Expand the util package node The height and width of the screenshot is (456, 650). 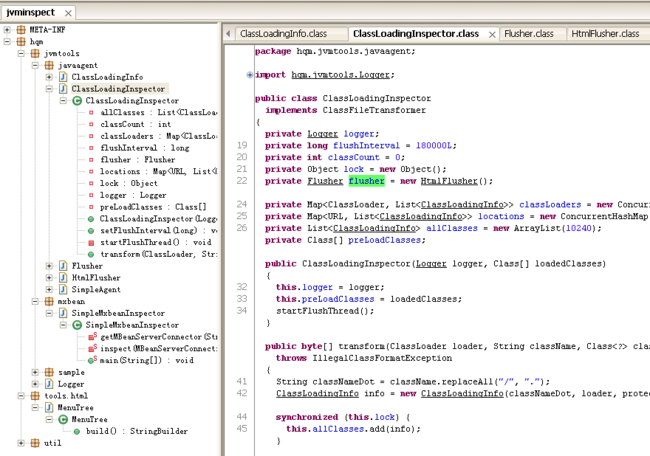click(x=21, y=443)
